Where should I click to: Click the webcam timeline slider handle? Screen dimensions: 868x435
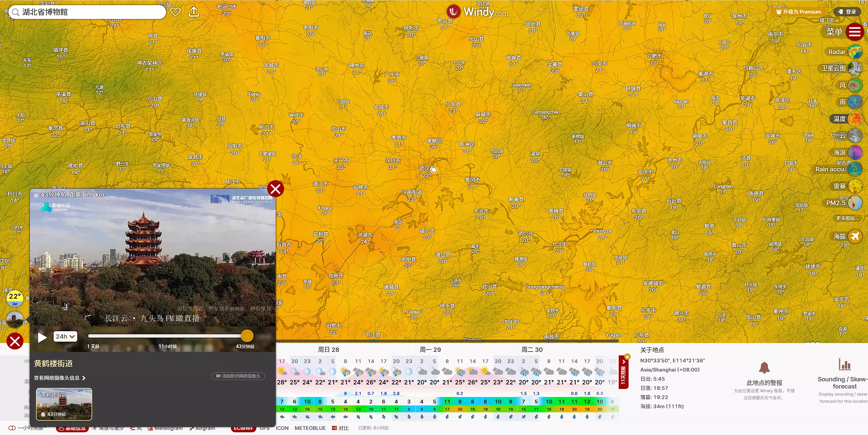click(x=247, y=336)
